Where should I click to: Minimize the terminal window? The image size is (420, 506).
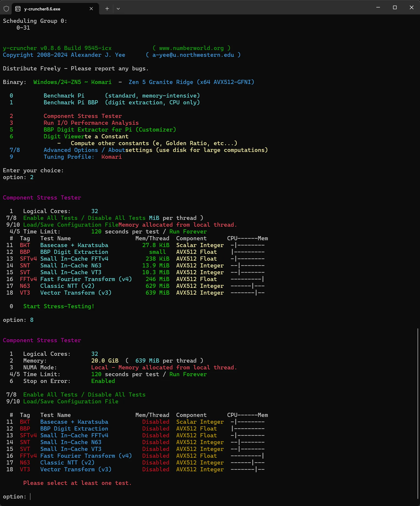(378, 8)
